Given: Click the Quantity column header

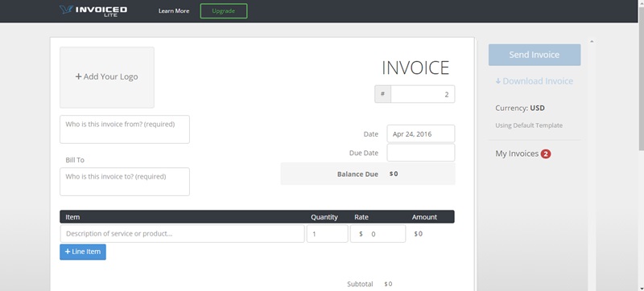Looking at the screenshot, I should [x=324, y=217].
